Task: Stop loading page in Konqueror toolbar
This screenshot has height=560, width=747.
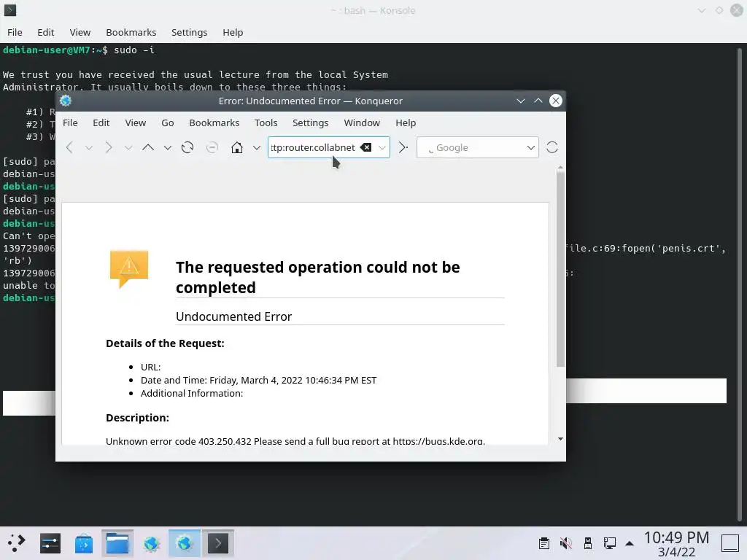Action: tap(212, 147)
